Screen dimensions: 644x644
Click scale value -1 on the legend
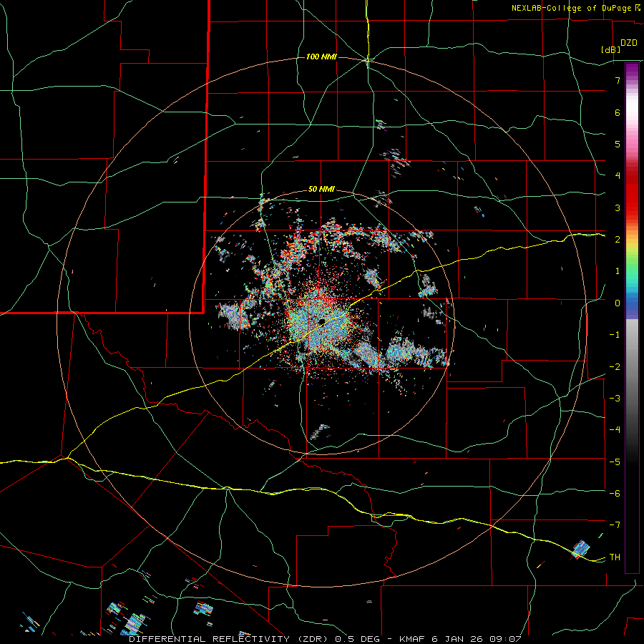[615, 335]
